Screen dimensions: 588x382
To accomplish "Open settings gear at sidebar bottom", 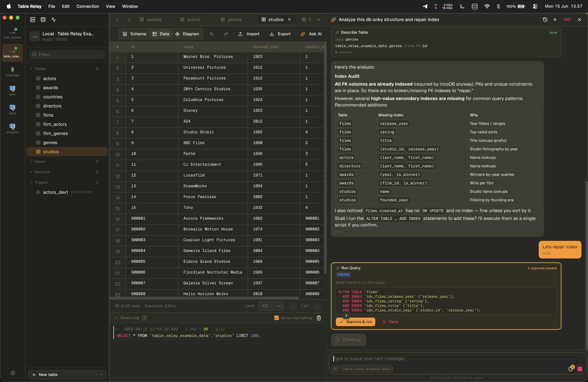I will tap(13, 373).
